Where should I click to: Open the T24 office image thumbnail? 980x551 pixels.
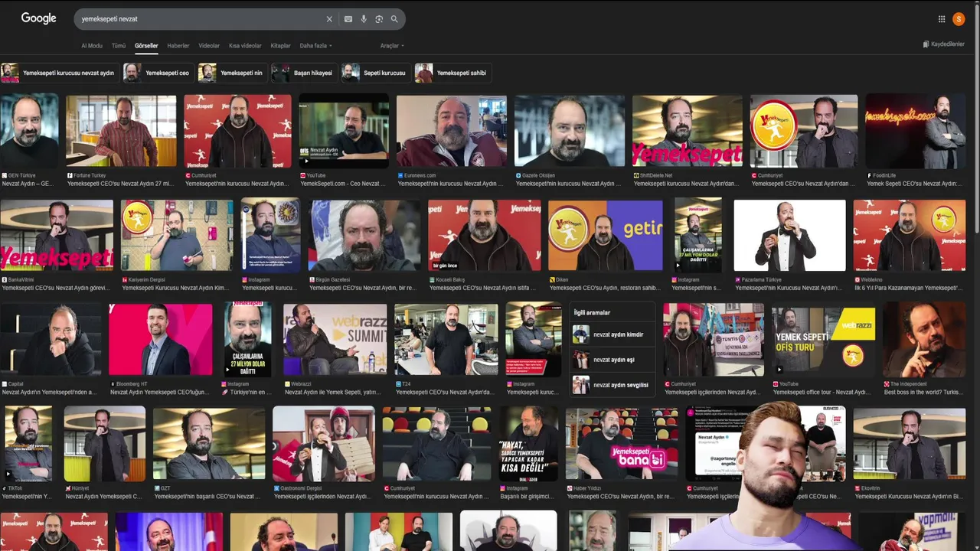pos(446,339)
